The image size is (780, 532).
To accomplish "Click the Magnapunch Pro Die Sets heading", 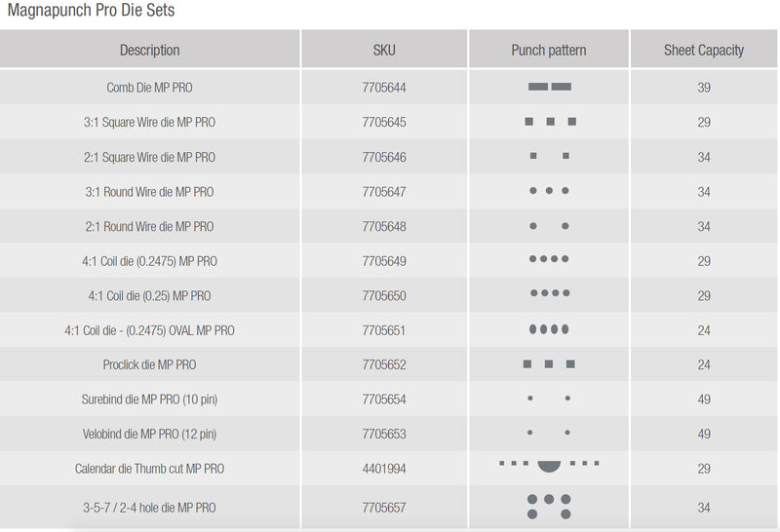I will (x=92, y=11).
